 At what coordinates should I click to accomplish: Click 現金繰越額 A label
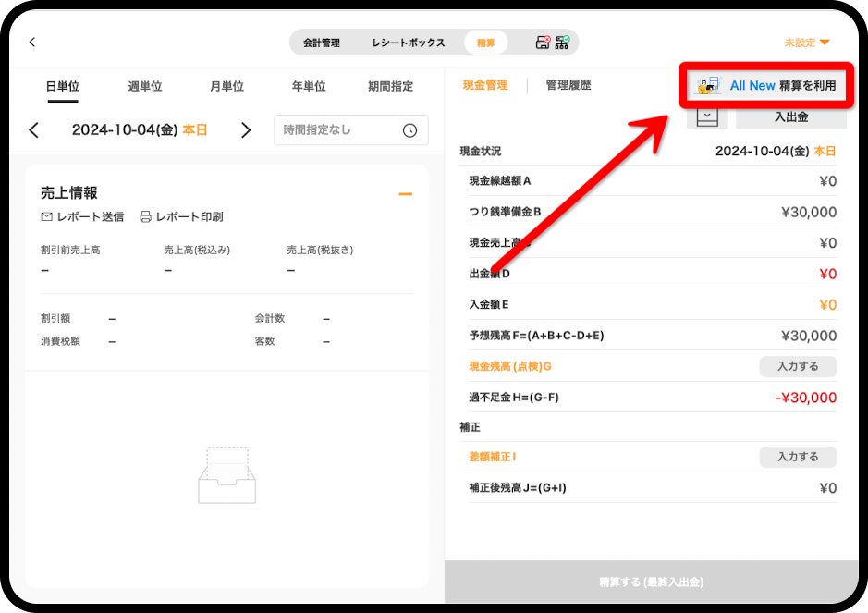[500, 181]
